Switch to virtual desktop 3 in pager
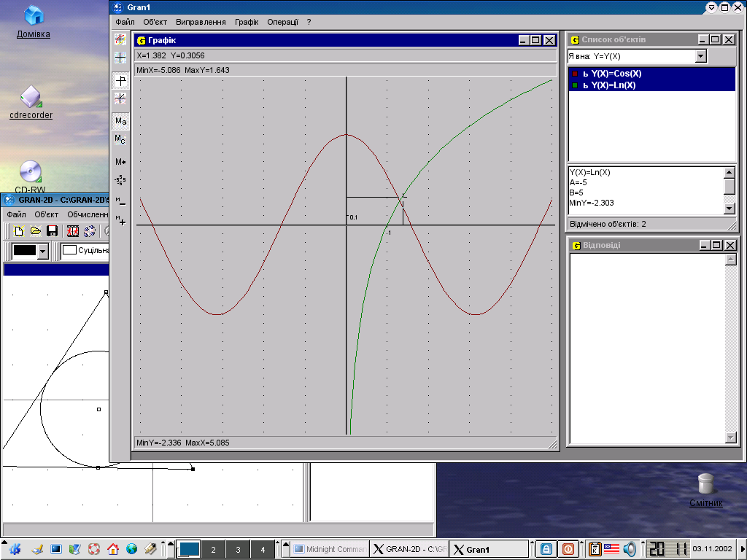Screen dimensions: 747x560 click(x=237, y=550)
